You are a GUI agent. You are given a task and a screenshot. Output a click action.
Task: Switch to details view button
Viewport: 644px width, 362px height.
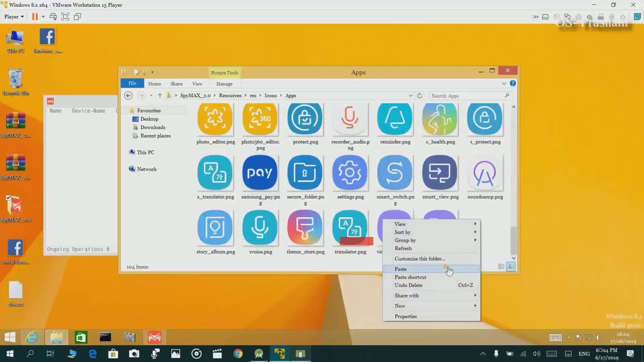(502, 267)
